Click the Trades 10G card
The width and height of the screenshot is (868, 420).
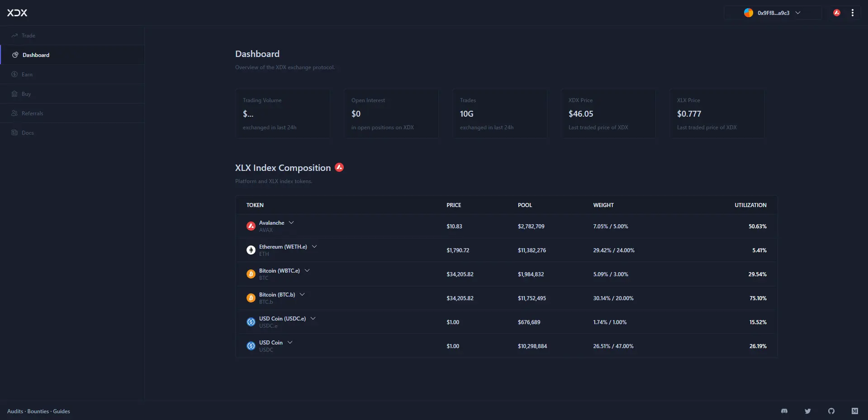click(500, 113)
